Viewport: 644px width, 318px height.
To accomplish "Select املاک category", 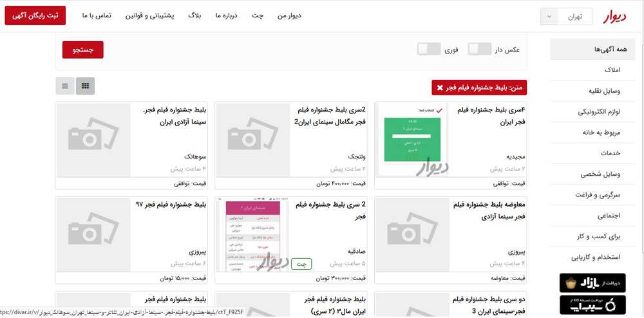I will point(592,70).
